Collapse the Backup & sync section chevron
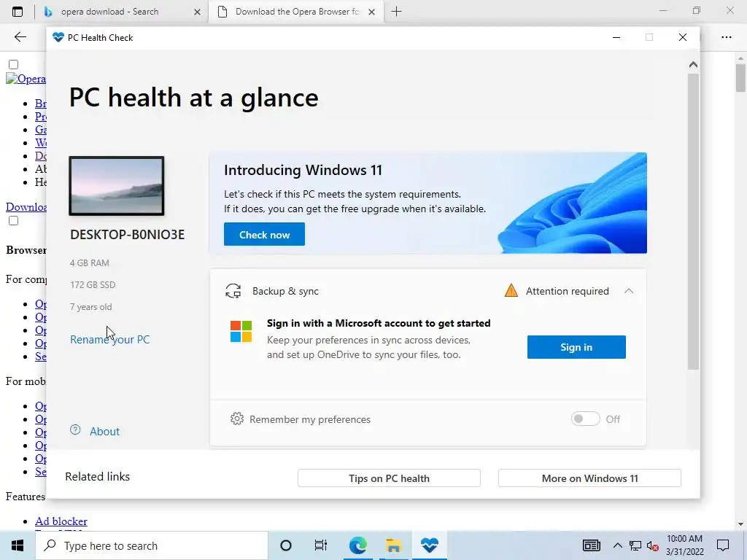 coord(629,291)
